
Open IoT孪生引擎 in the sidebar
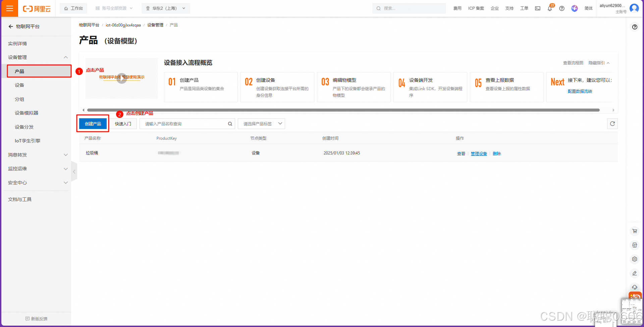(28, 141)
